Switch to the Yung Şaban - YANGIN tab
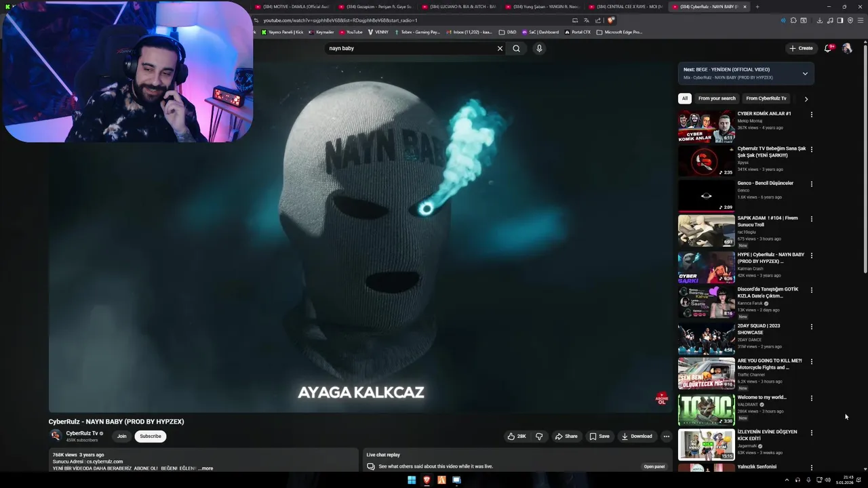The image size is (868, 488). point(543,7)
